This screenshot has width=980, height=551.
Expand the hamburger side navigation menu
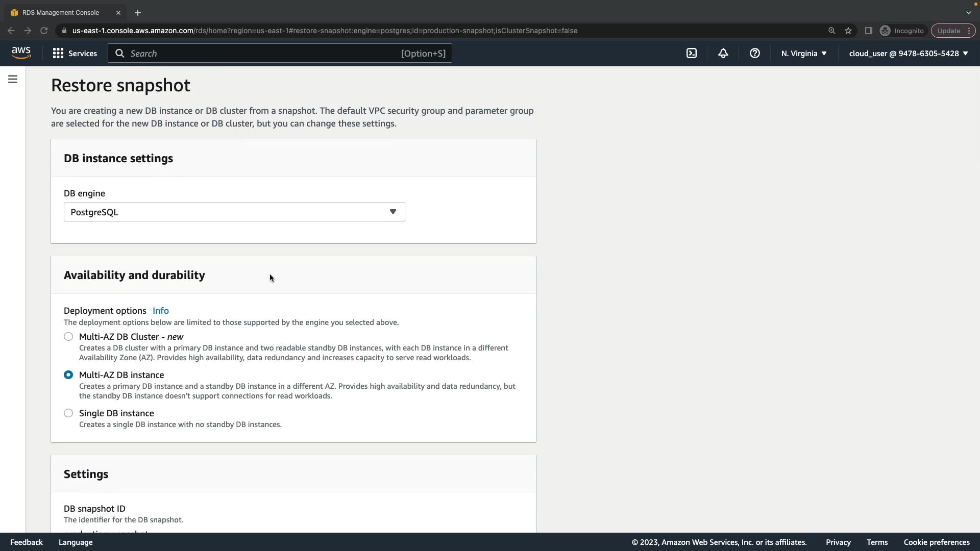click(13, 79)
